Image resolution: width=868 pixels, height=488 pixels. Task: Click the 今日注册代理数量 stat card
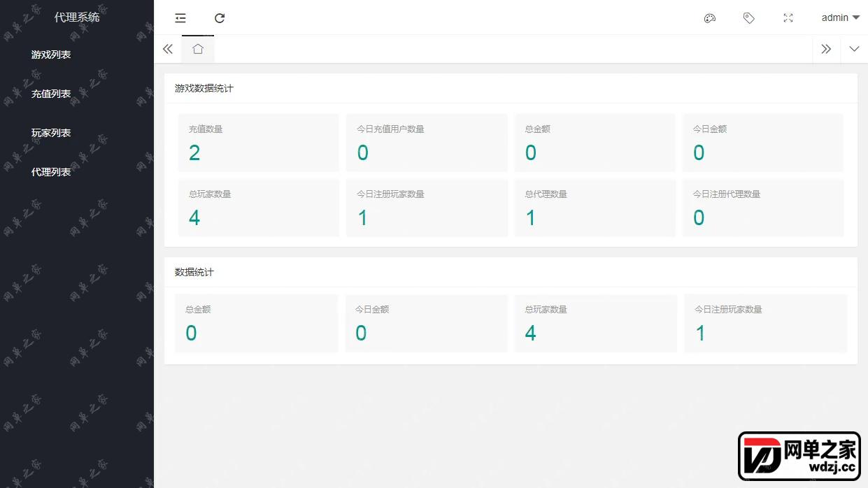pos(763,208)
